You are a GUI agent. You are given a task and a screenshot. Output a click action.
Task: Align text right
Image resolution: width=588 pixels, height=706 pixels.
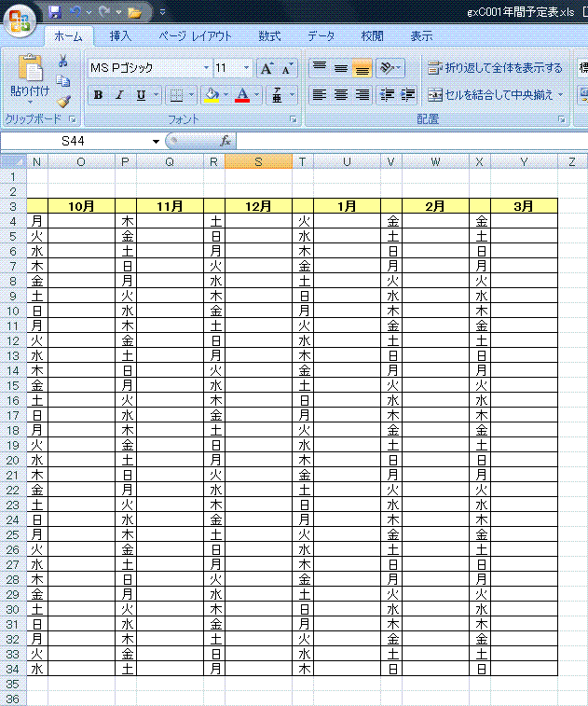pyautogui.click(x=362, y=95)
